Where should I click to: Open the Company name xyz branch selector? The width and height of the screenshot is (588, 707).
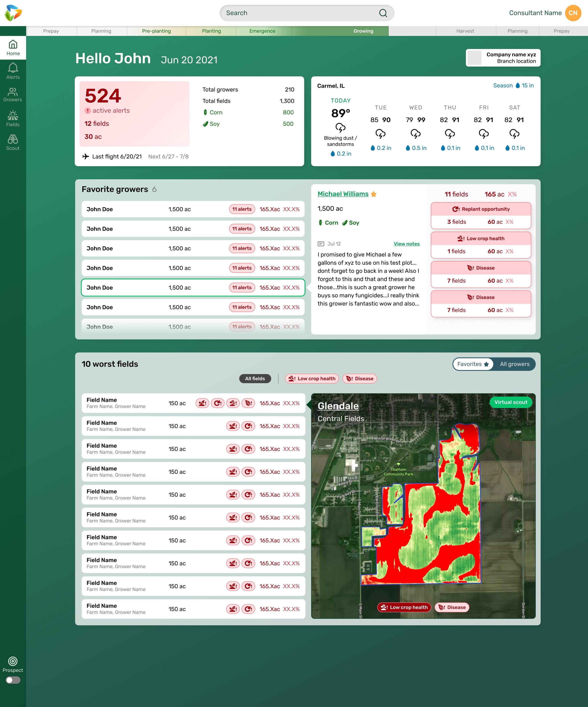[x=503, y=58]
